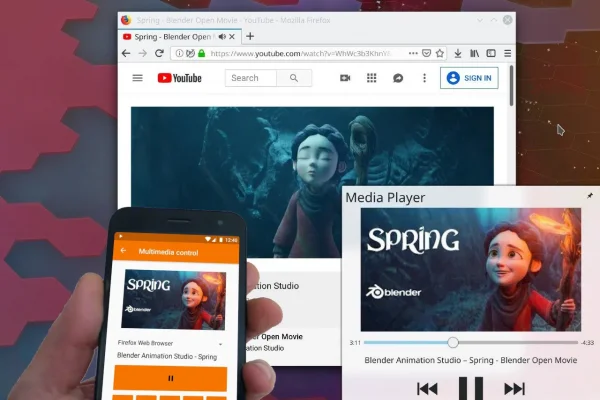
Task: Go back with Firefox back arrow
Action: point(126,54)
